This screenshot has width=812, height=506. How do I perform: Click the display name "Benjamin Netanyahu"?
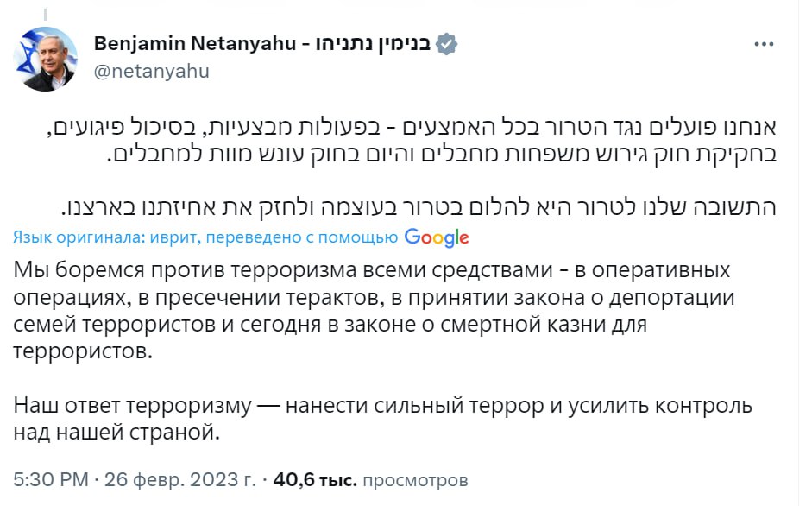point(195,43)
